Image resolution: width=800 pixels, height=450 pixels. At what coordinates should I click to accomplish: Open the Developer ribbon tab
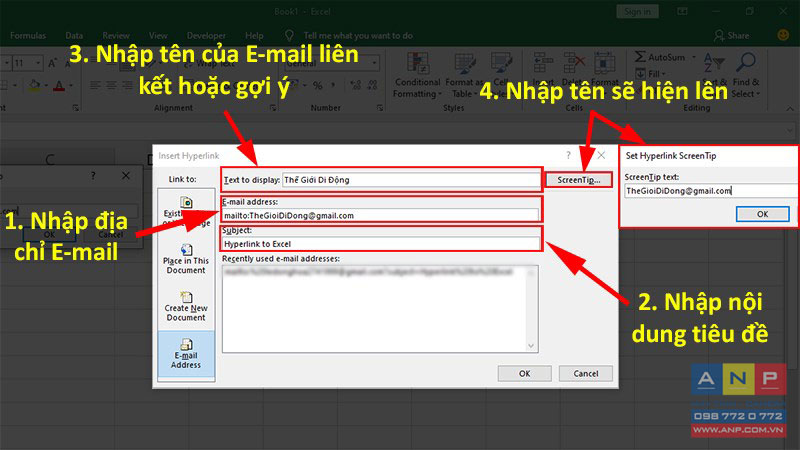point(206,35)
